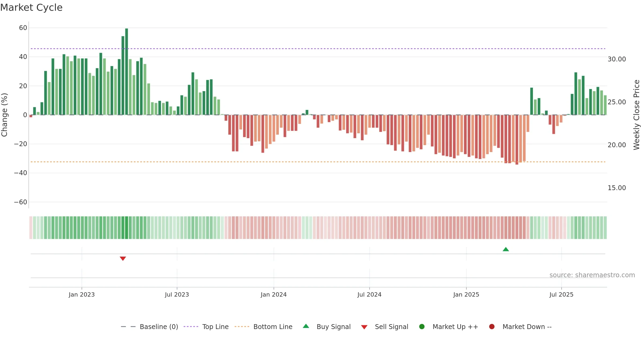Image resolution: width=644 pixels, height=362 pixels.
Task: Click the red triangle icon in legend
Action: tap(364, 327)
